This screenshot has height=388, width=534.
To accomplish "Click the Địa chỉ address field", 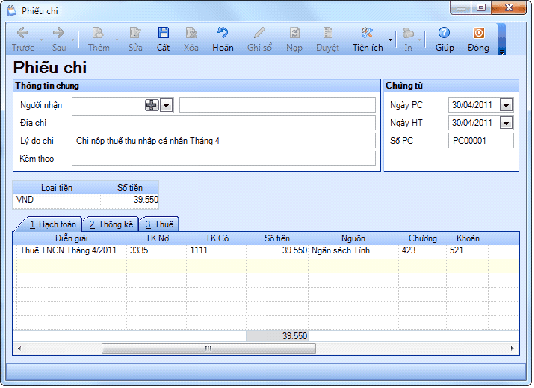I will pos(223,123).
